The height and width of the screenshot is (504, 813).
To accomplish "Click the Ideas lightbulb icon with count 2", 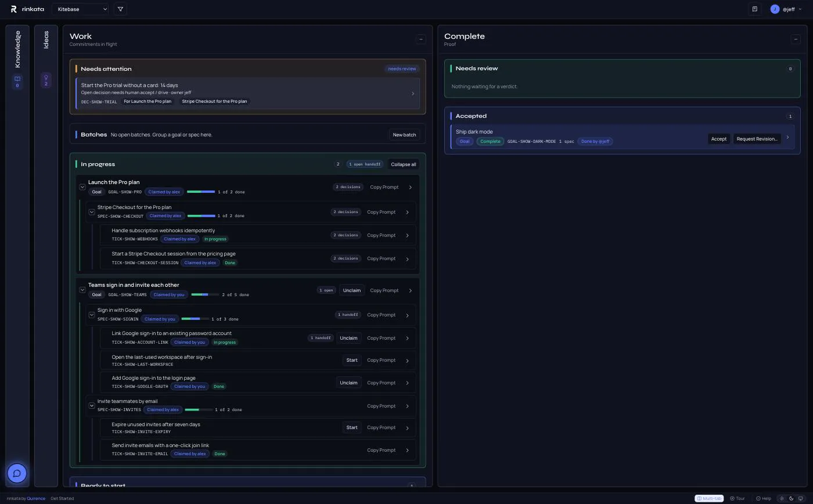I will click(x=46, y=80).
